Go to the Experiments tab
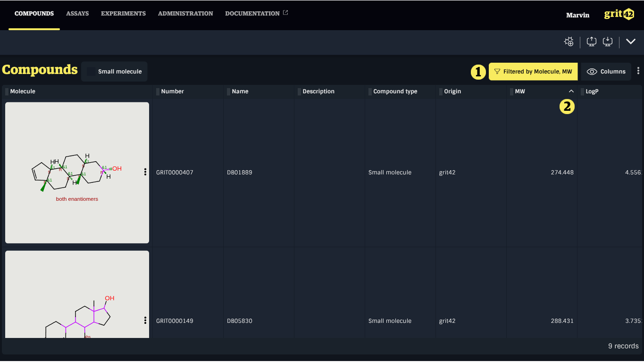The height and width of the screenshot is (362, 644). 123,14
